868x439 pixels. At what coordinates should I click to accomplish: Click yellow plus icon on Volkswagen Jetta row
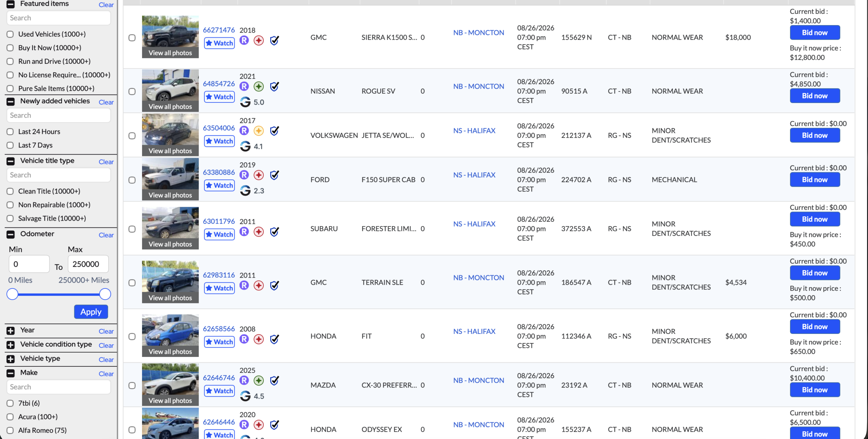(259, 131)
